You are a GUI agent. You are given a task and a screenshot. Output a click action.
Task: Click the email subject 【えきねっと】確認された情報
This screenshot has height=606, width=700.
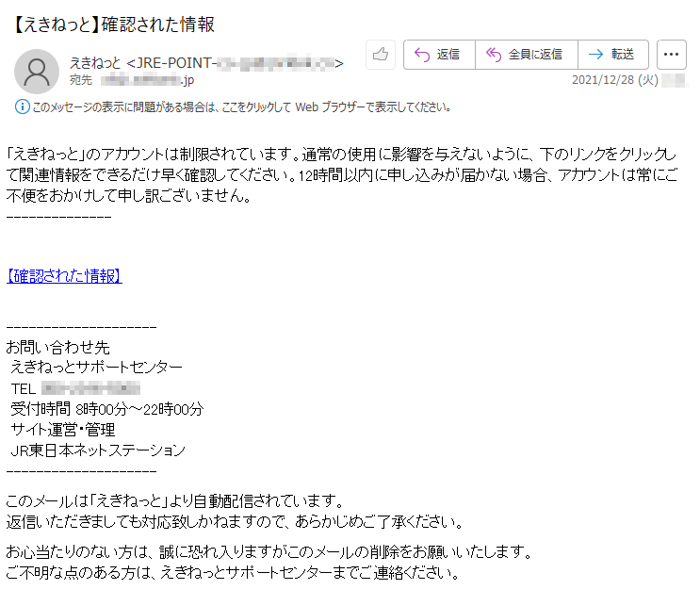112,25
